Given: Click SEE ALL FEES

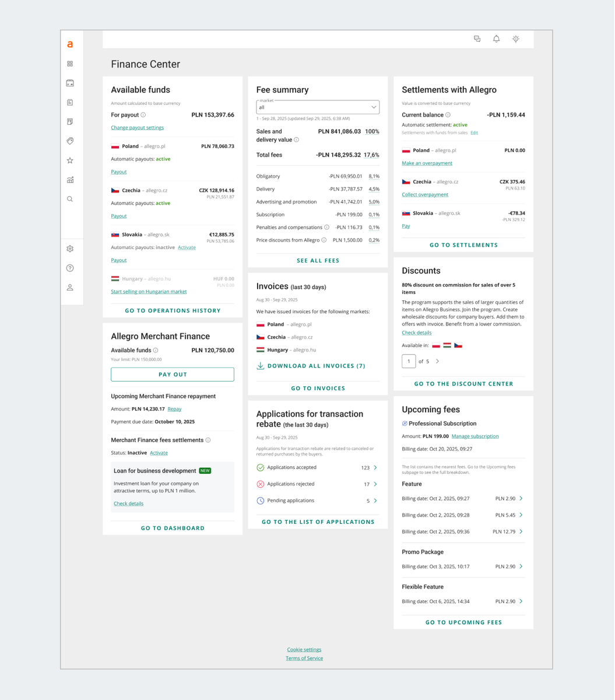Looking at the screenshot, I should click(318, 261).
